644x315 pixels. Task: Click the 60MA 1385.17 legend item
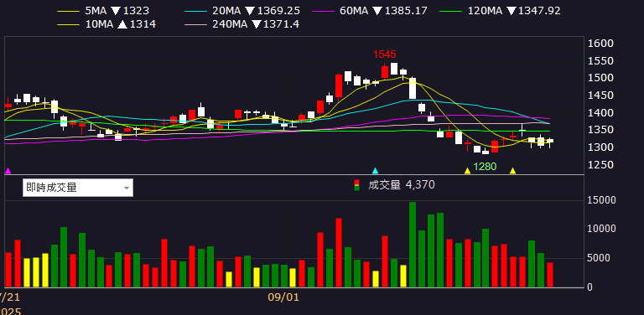coord(370,11)
